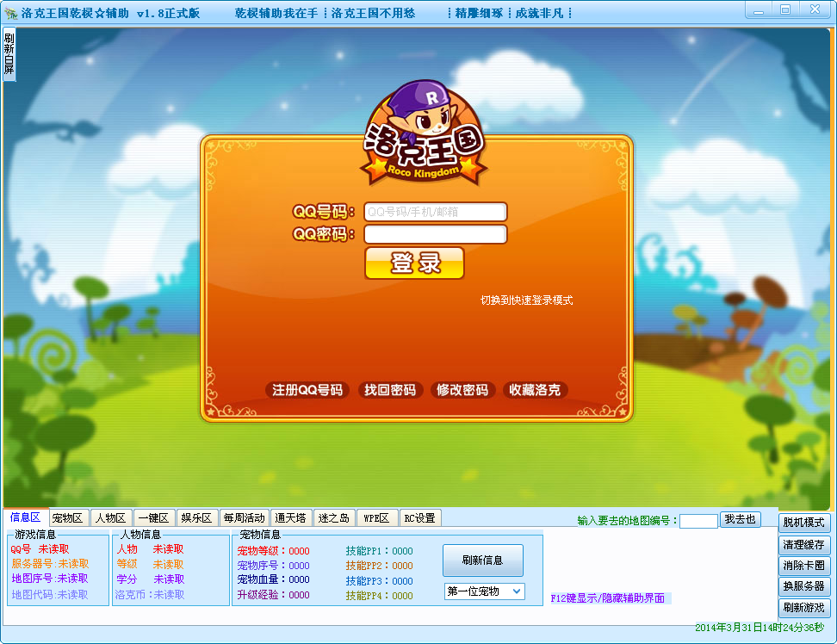Open the RC设置 tab
Screen dimensions: 837x644
(419, 518)
